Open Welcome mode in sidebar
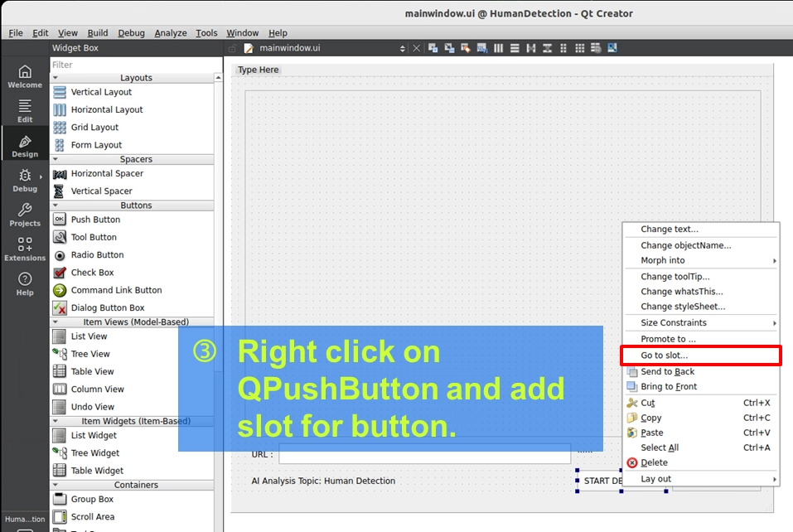The width and height of the screenshot is (793, 532). 25,77
